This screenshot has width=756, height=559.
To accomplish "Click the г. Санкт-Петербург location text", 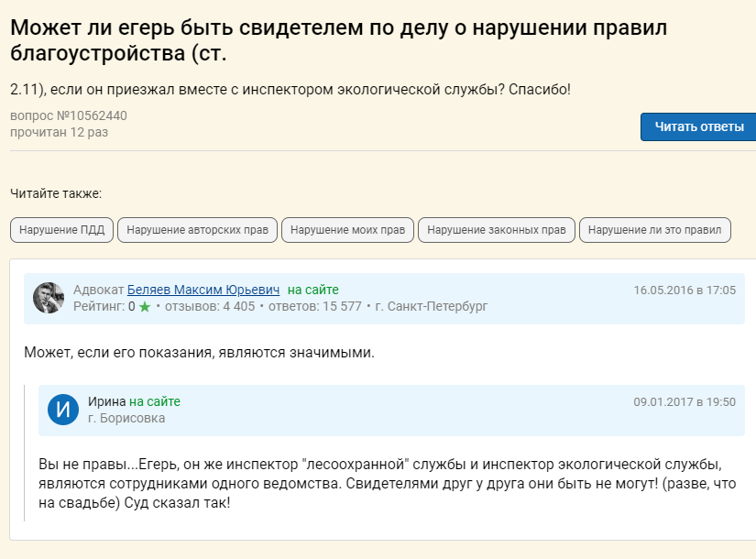I will (432, 306).
